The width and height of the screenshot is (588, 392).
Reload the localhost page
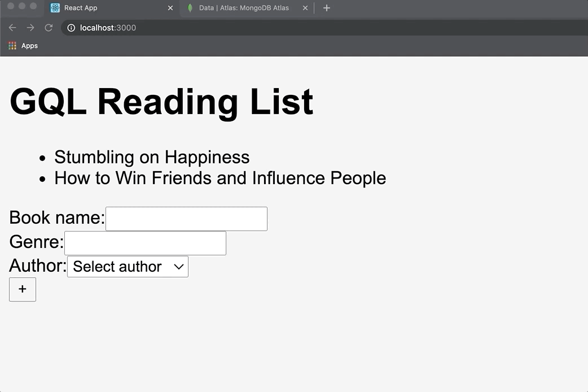coord(49,28)
